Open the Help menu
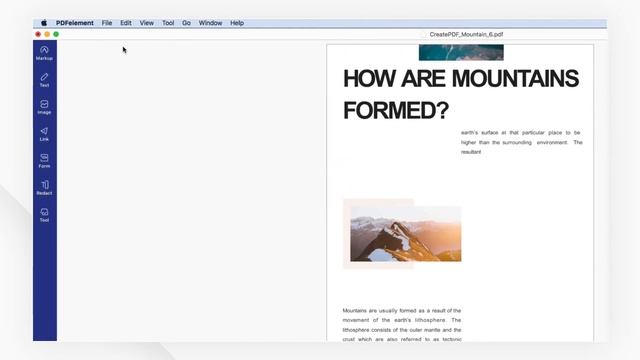 coord(237,23)
